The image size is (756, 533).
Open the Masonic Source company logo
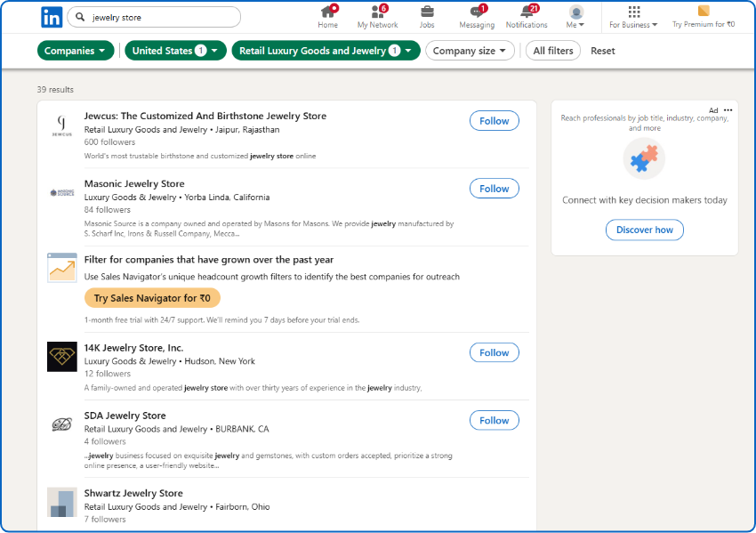tap(61, 193)
